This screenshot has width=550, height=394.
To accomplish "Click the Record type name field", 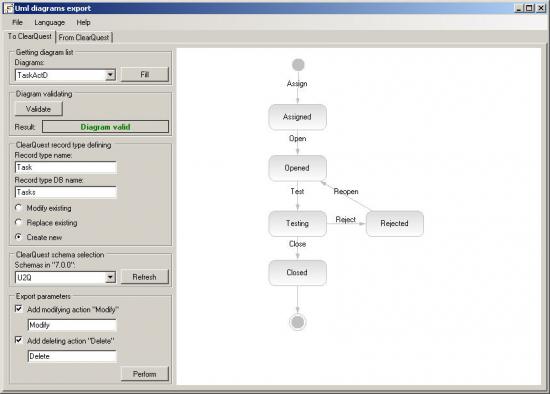I will tap(66, 167).
